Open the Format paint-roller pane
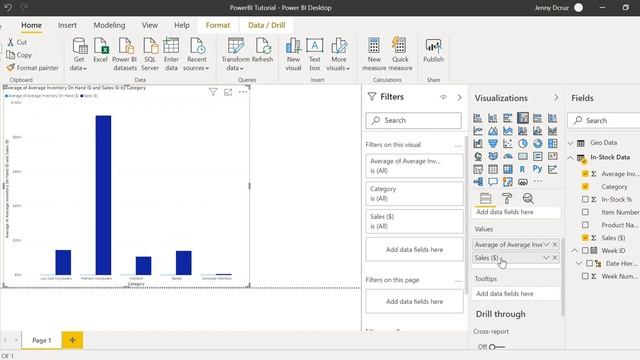This screenshot has height=360, width=640. 507,199
